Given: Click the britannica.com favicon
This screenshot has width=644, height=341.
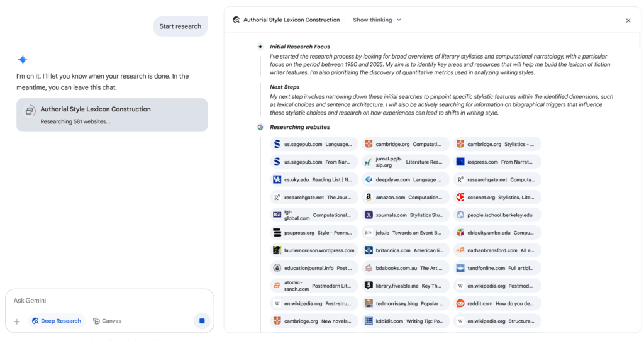Looking at the screenshot, I should click(x=369, y=250).
